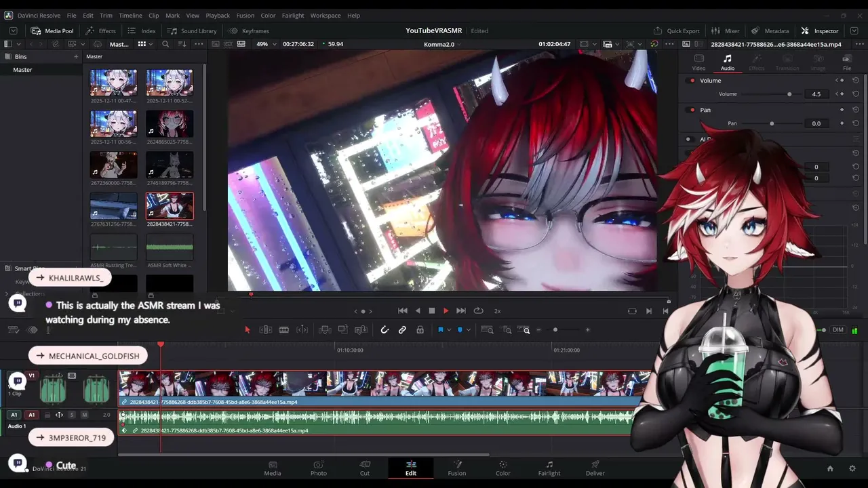Click the Replace Clip icon
This screenshot has height=488, width=868.
pos(361,330)
